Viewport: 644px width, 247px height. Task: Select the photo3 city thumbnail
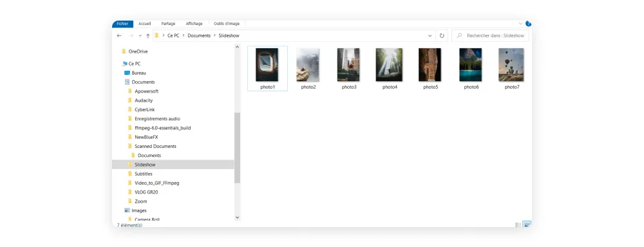(x=348, y=65)
